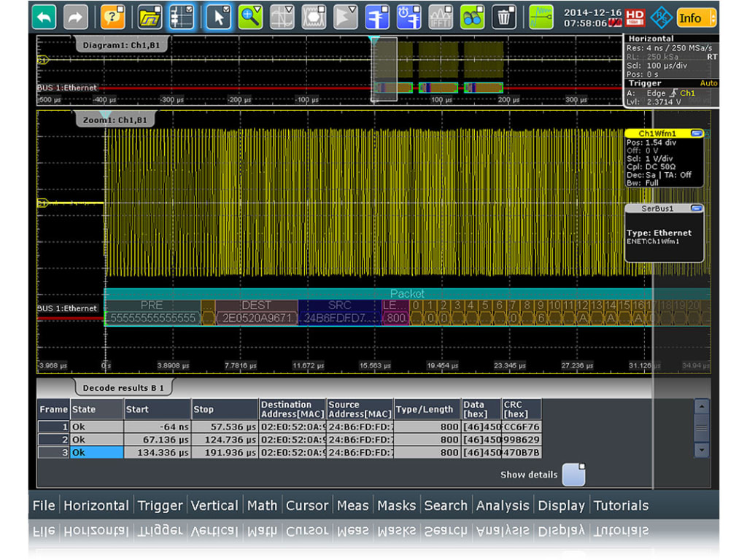Select the blue caliper measurement tool
747x560 pixels.
[x=377, y=17]
